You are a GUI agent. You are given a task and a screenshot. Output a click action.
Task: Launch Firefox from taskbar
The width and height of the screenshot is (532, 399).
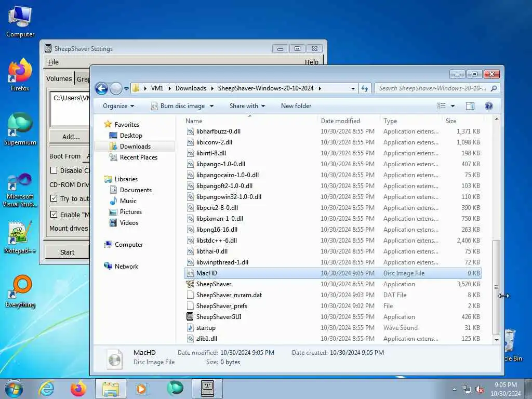[x=78, y=389]
